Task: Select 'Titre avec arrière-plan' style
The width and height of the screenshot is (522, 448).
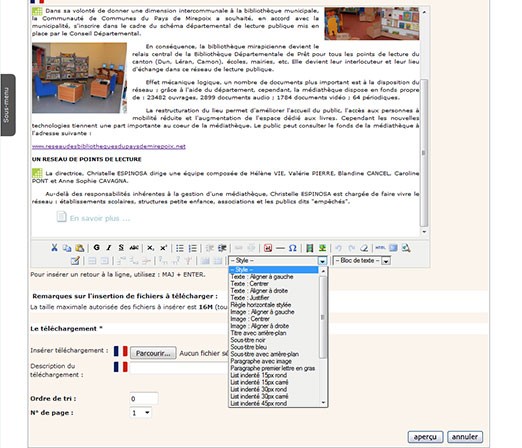Action: point(259,333)
